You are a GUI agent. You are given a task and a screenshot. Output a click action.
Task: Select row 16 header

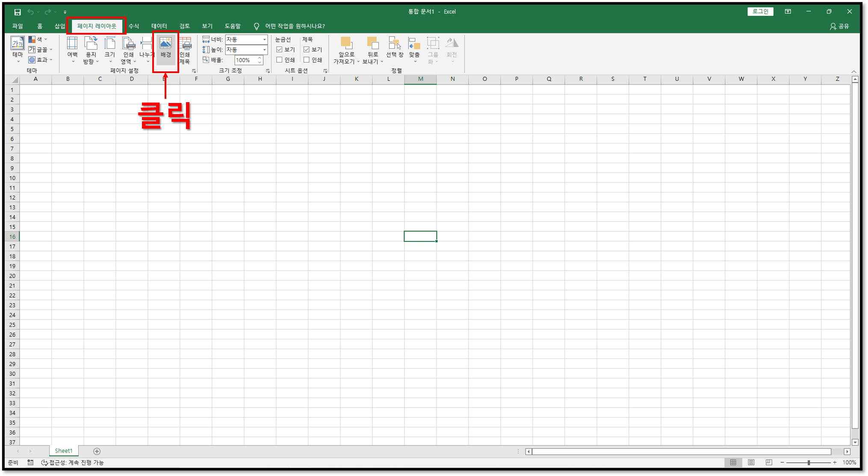[x=12, y=236]
